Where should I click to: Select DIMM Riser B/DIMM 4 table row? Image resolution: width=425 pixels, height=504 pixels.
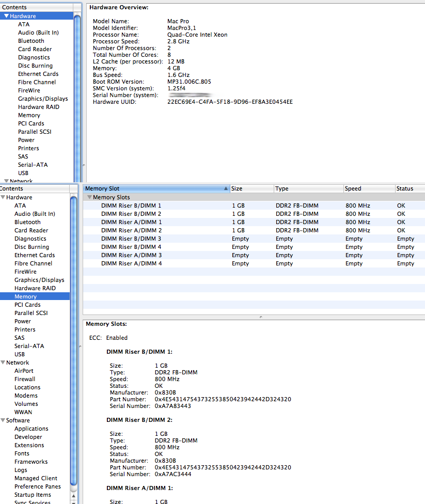click(x=254, y=247)
